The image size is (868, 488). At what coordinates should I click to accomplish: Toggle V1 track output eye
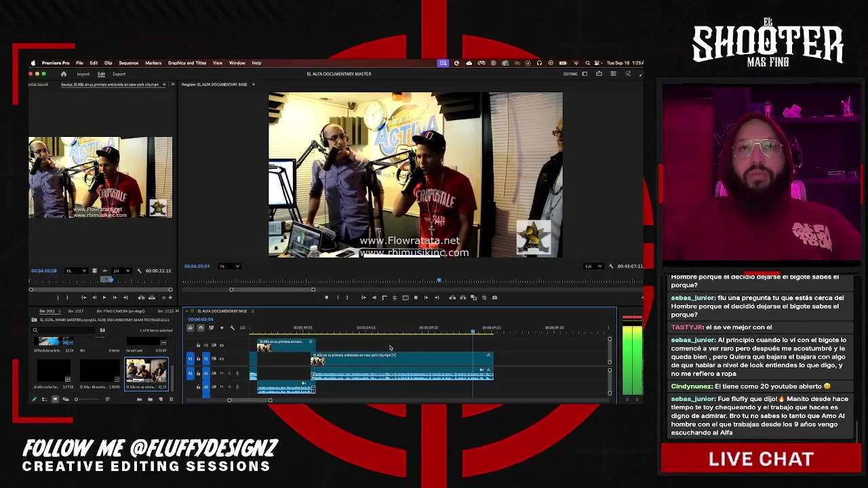[x=221, y=359]
